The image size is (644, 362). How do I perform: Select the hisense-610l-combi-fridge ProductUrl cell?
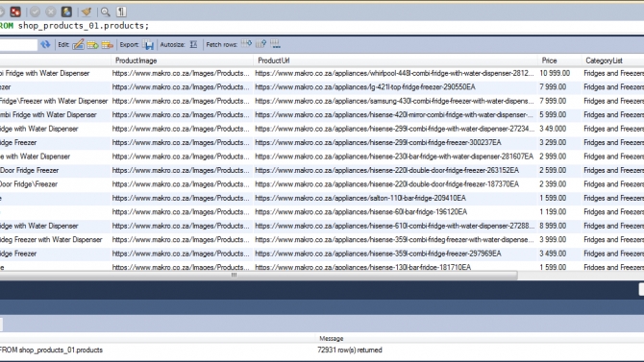coord(395,226)
